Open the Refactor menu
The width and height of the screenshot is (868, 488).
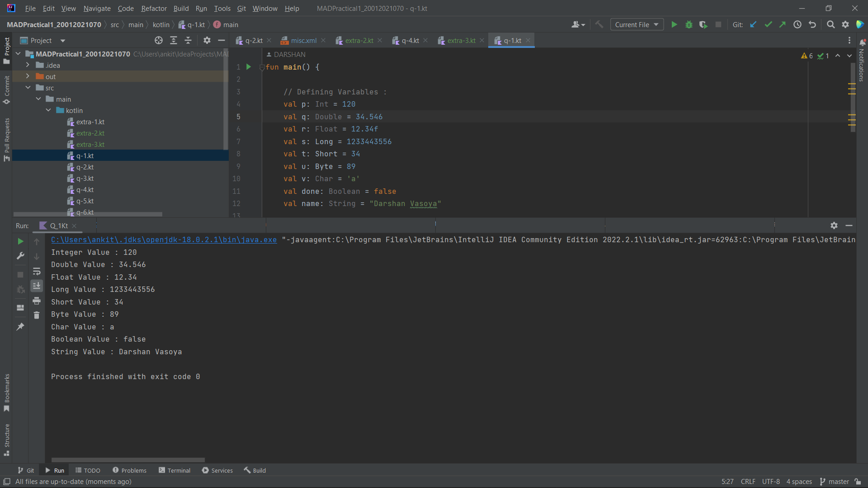[x=154, y=9]
